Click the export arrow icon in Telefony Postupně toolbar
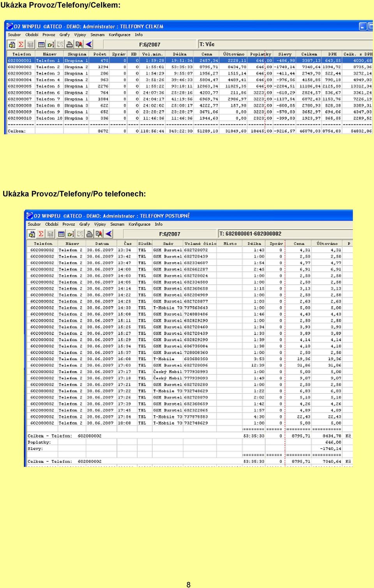Image resolution: width=374 pixels, height=588 pixels. (x=71, y=234)
